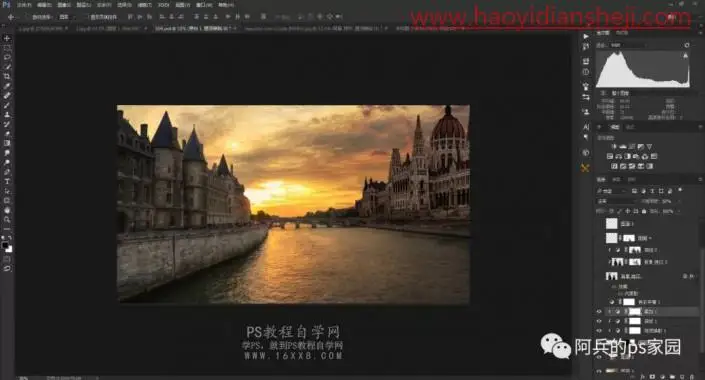The image size is (705, 380).
Task: Click the background color swatch
Action: point(9,249)
